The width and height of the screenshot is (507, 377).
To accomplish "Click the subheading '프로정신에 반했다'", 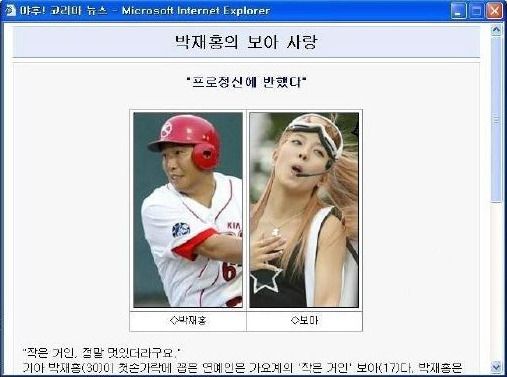I will point(246,82).
